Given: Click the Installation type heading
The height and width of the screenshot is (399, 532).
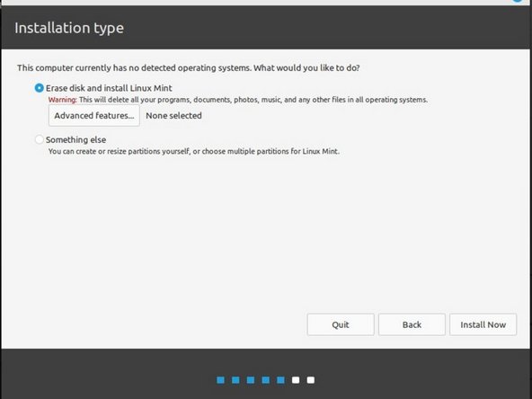Looking at the screenshot, I should 69,28.
